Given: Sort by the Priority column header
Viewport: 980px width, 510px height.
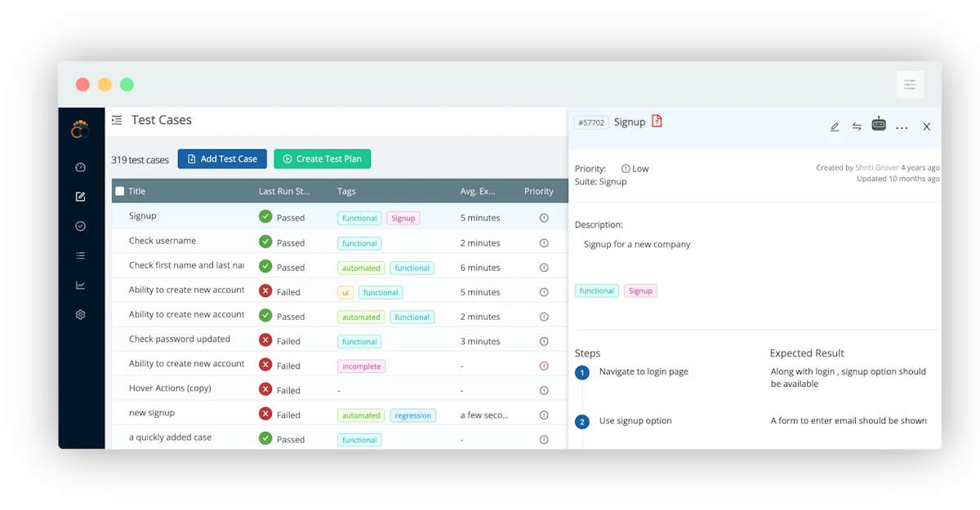Looking at the screenshot, I should (x=539, y=191).
